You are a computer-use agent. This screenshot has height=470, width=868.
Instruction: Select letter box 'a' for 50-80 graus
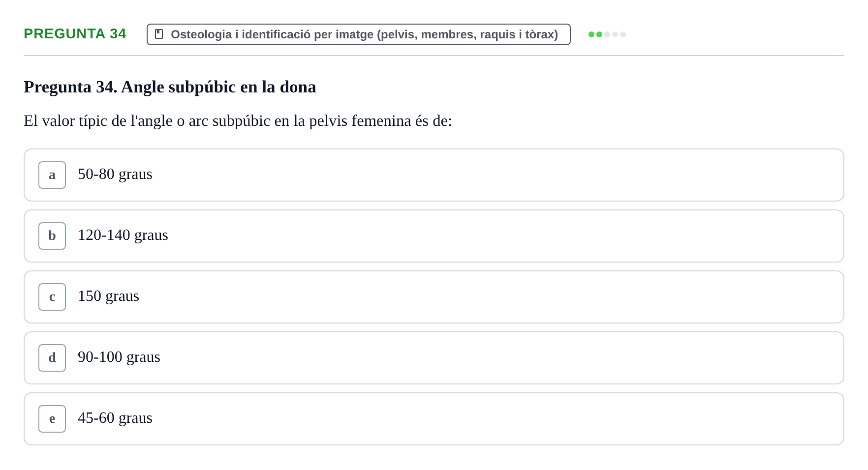pyautogui.click(x=52, y=175)
